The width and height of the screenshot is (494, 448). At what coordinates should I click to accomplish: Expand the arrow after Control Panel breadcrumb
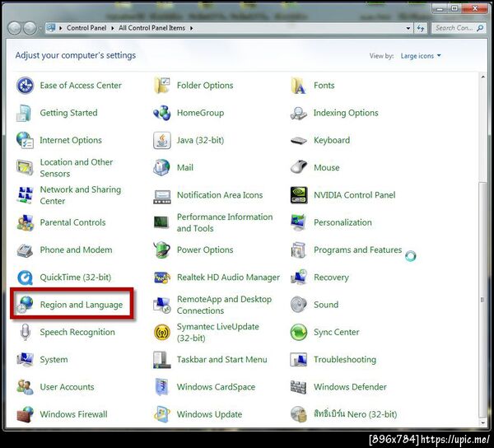[113, 28]
